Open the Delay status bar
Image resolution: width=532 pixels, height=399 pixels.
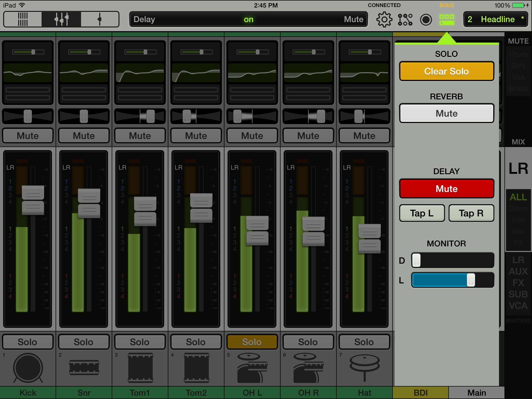coord(248,19)
